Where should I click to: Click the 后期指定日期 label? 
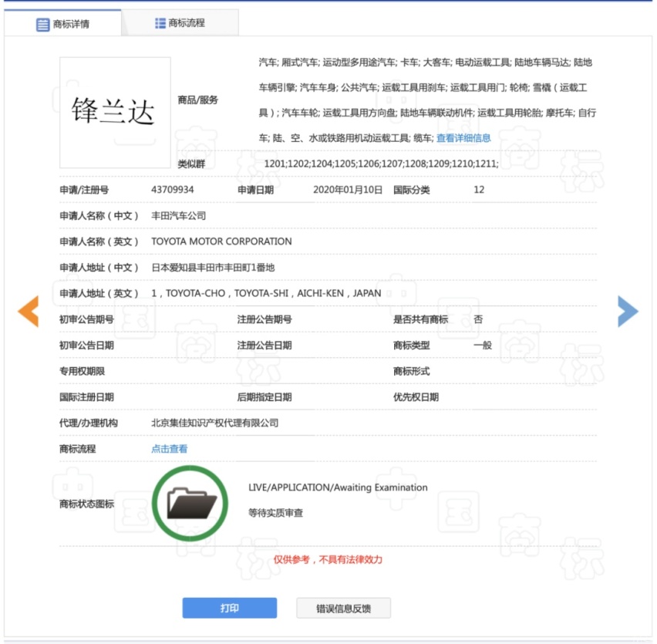264,397
